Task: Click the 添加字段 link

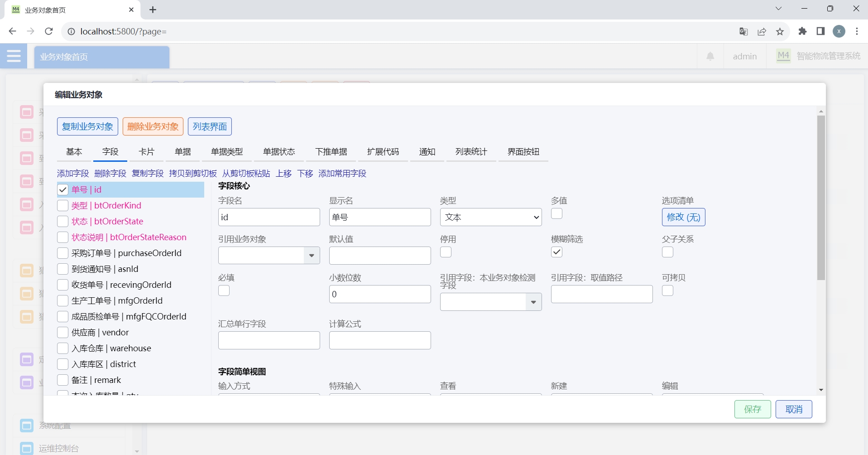Action: pos(73,174)
